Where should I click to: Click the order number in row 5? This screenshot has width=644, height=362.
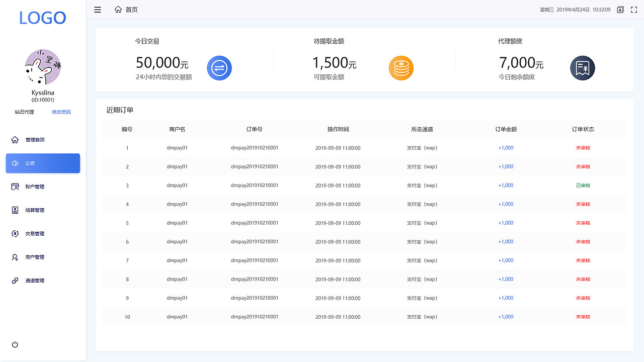(x=255, y=223)
